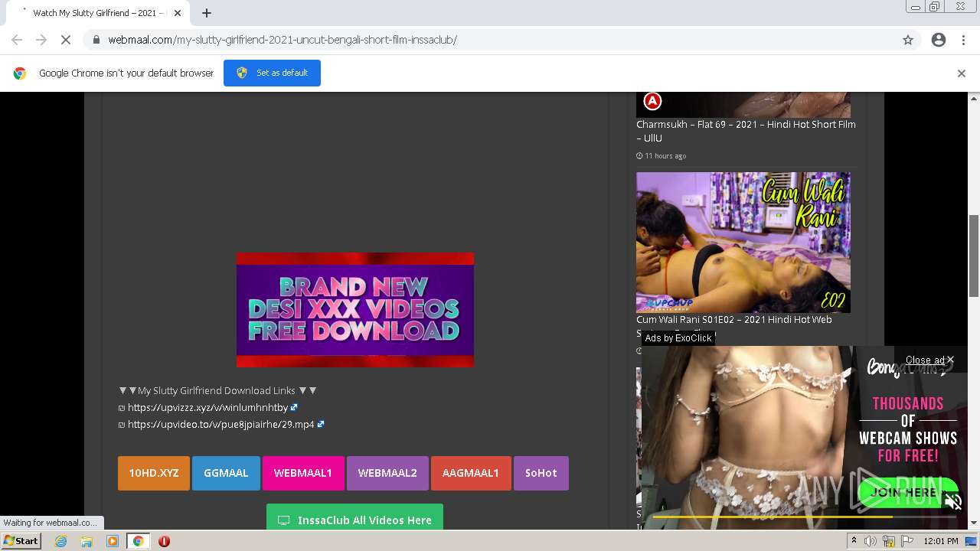The width and height of the screenshot is (980, 551).
Task: Stop loading the page
Action: pyautogui.click(x=66, y=40)
